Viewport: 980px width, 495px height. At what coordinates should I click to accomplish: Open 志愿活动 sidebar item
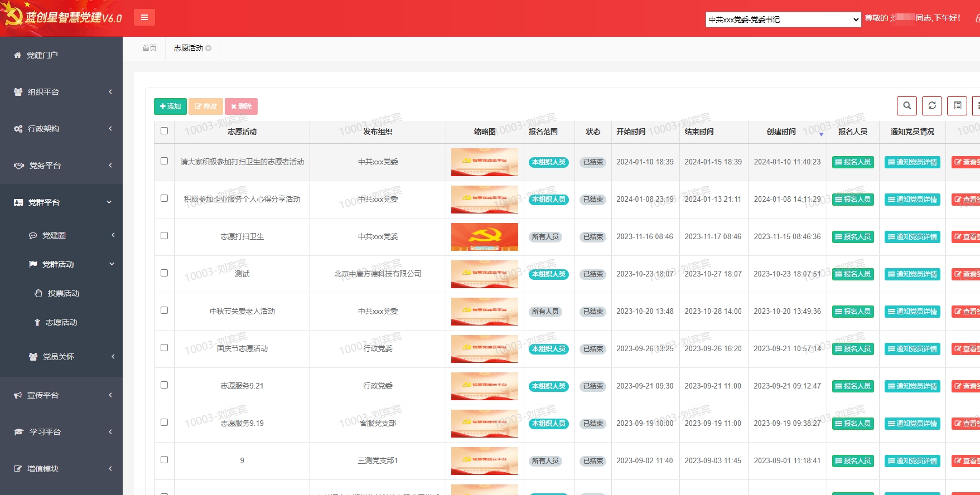click(x=61, y=322)
